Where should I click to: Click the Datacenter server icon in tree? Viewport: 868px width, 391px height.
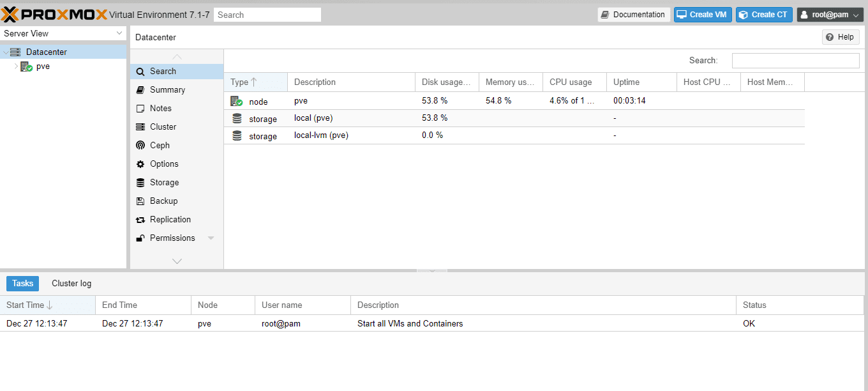click(x=15, y=52)
